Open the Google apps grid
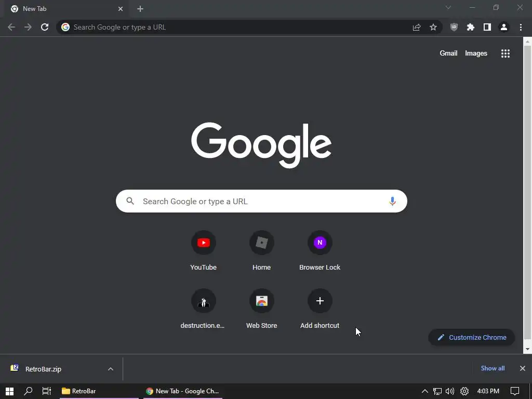 click(506, 54)
